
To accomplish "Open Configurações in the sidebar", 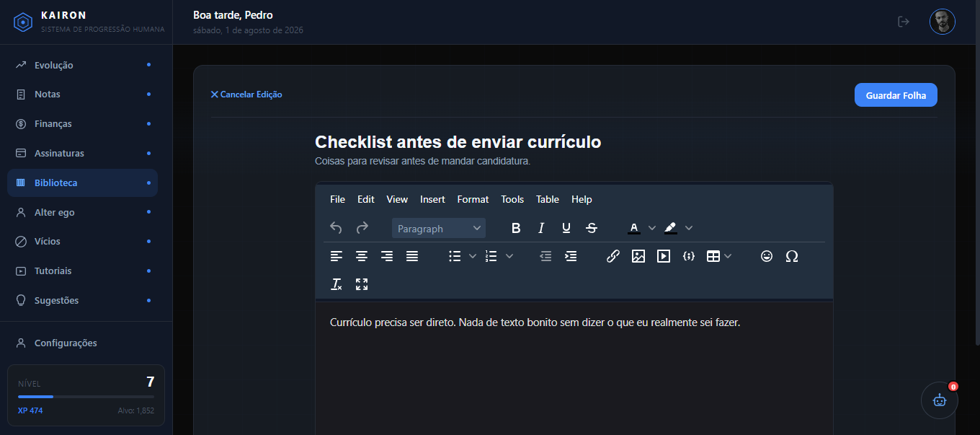I will 82,343.
